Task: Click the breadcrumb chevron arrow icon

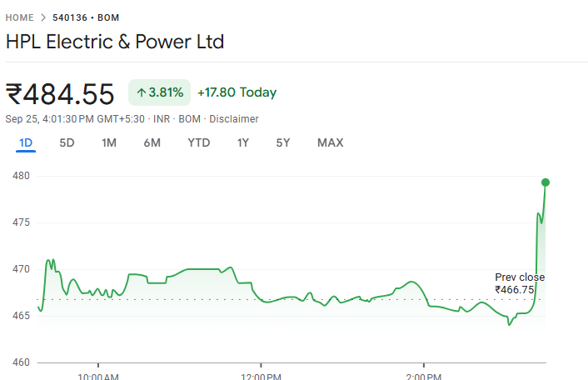Action: (x=43, y=17)
